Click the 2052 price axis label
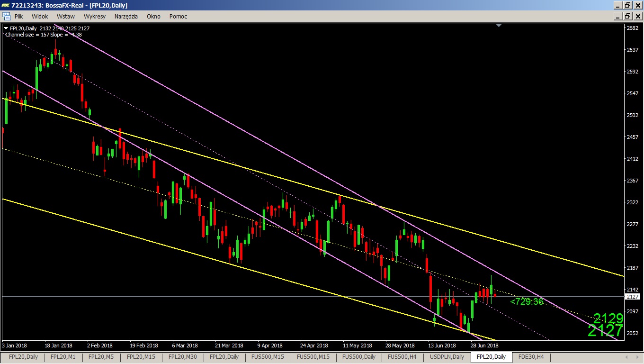Image resolution: width=644 pixels, height=364 pixels. coord(633,333)
